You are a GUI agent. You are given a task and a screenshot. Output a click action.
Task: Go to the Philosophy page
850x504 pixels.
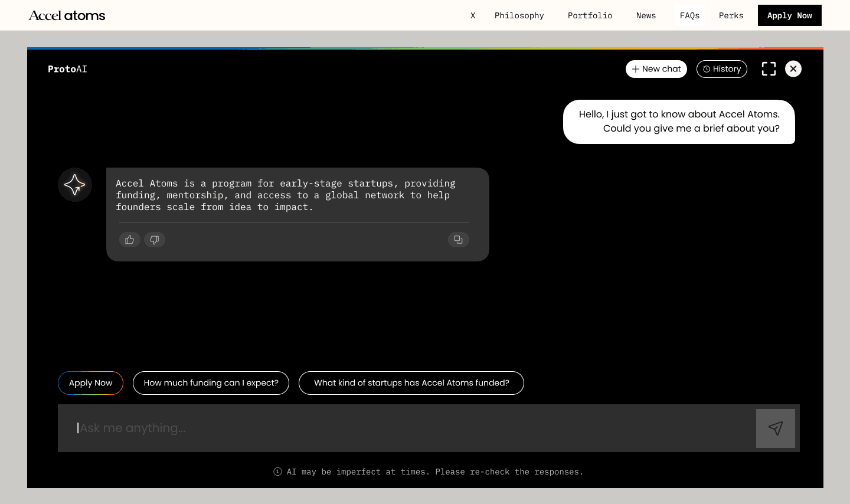pyautogui.click(x=519, y=15)
